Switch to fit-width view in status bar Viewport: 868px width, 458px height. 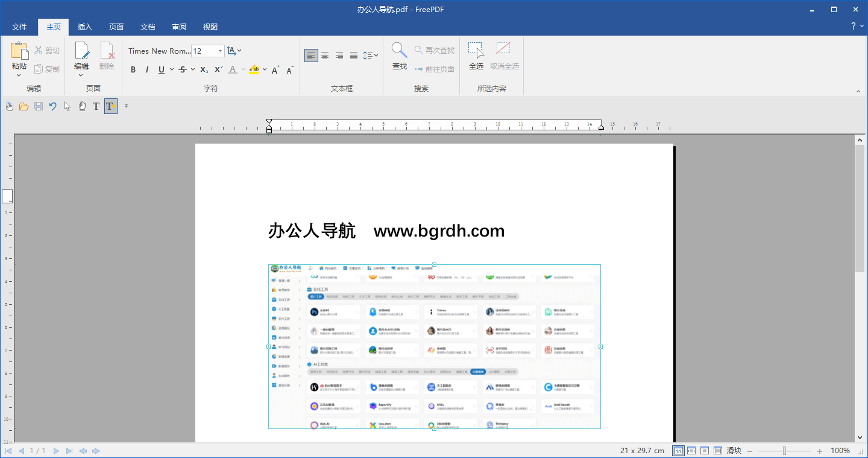click(x=691, y=451)
